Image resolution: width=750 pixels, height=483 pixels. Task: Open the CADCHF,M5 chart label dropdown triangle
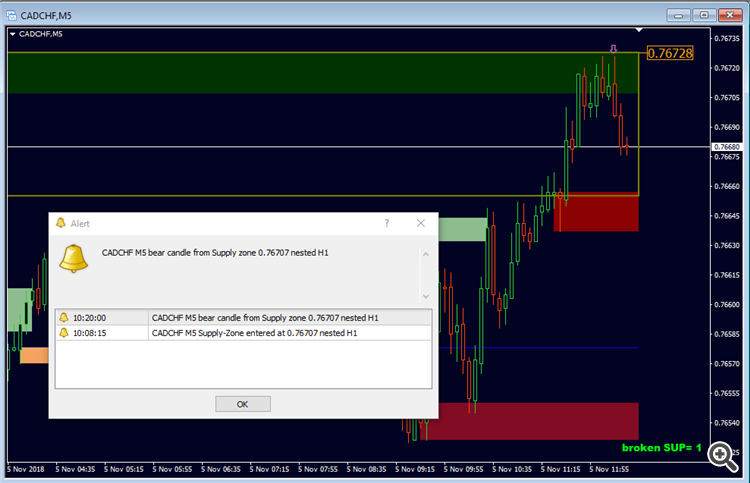(12, 34)
